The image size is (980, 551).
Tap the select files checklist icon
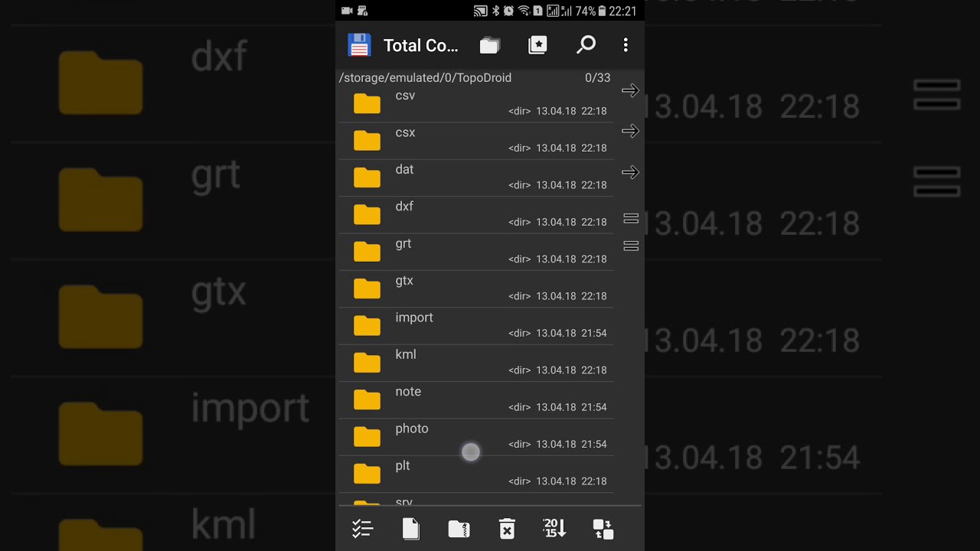coord(362,528)
